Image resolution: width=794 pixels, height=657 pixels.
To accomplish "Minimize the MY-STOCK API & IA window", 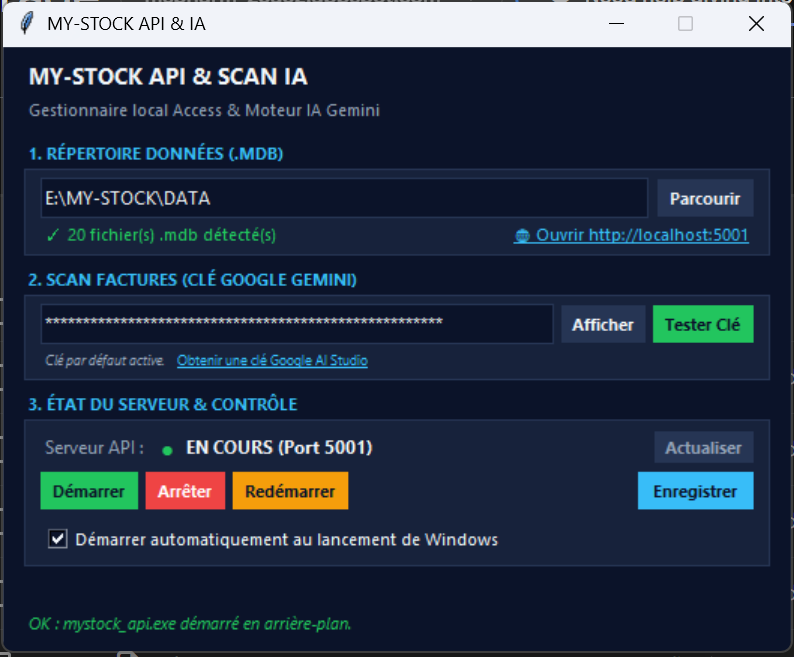I will point(616,23).
